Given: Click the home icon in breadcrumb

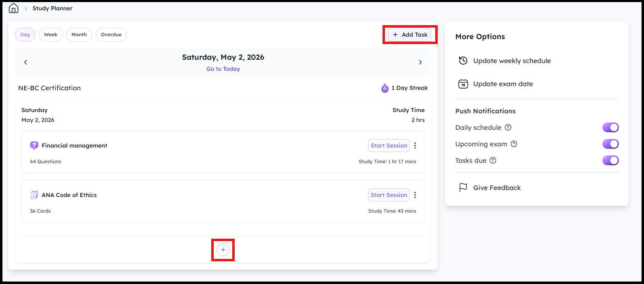Looking at the screenshot, I should click(14, 8).
